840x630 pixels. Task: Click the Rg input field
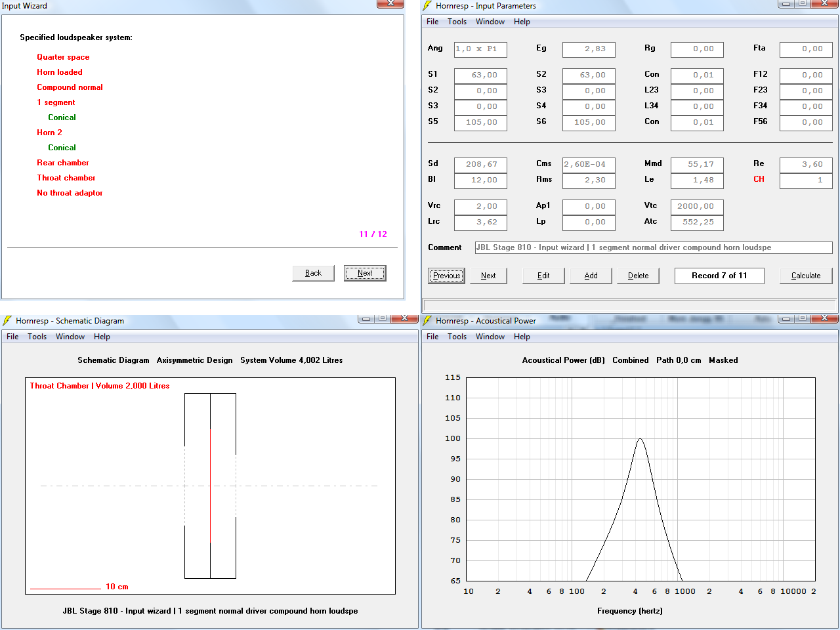[697, 49]
